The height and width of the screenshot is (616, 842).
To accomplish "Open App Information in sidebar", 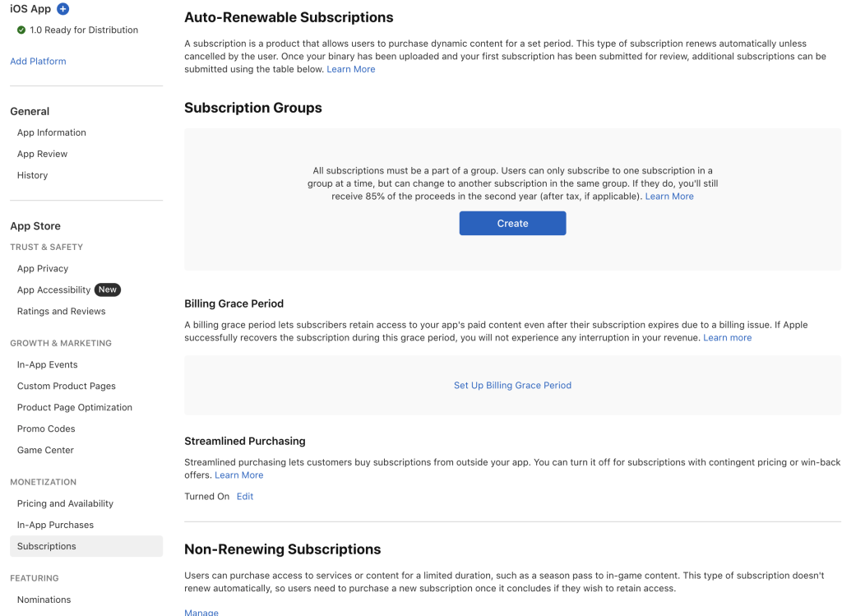I will [52, 132].
